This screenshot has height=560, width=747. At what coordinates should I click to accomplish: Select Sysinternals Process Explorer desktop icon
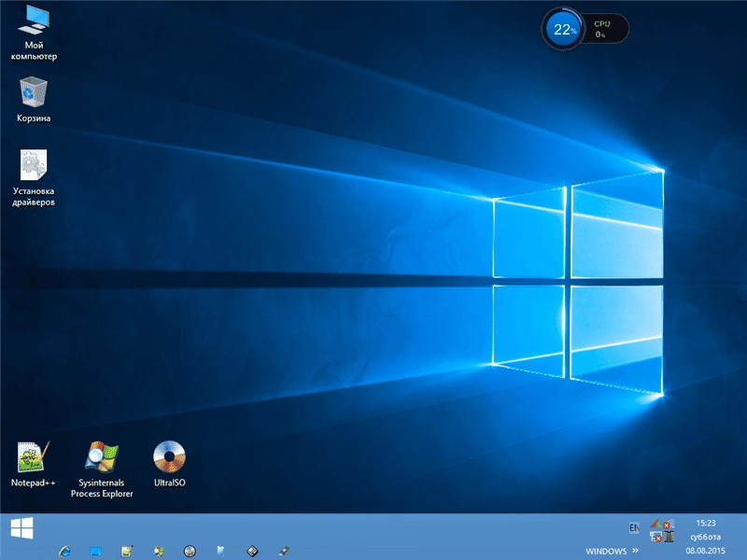click(x=102, y=469)
